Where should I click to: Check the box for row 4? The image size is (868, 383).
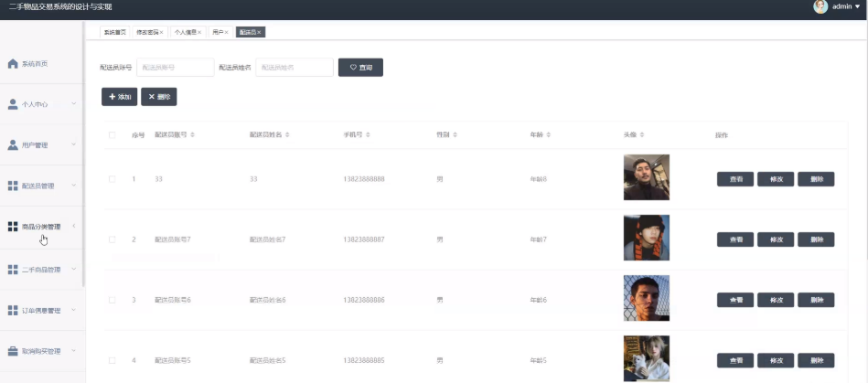click(113, 360)
